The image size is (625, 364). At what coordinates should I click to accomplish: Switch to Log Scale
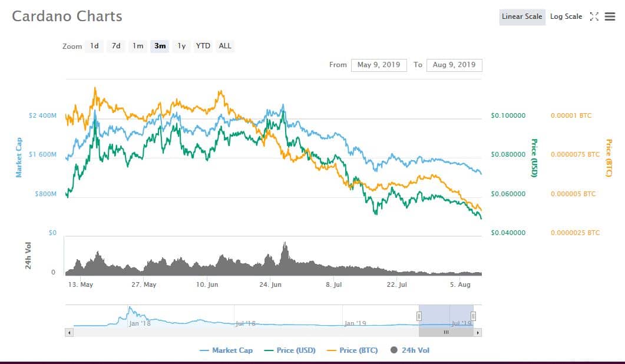coord(566,16)
